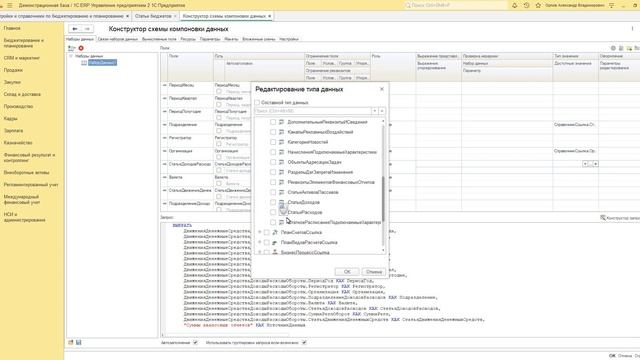The image size is (640, 360).
Task: Switch to Настройки tab
Action: click(x=289, y=39)
